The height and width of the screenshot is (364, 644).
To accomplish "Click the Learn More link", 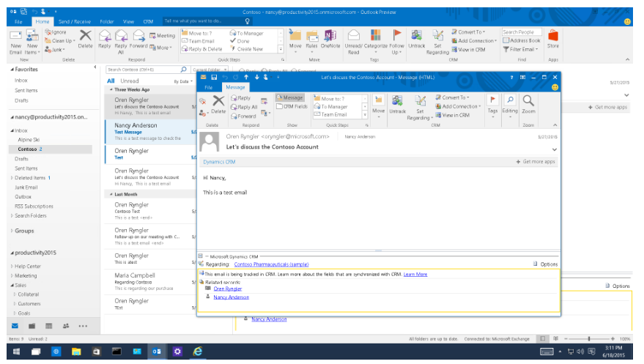I will point(415,274).
